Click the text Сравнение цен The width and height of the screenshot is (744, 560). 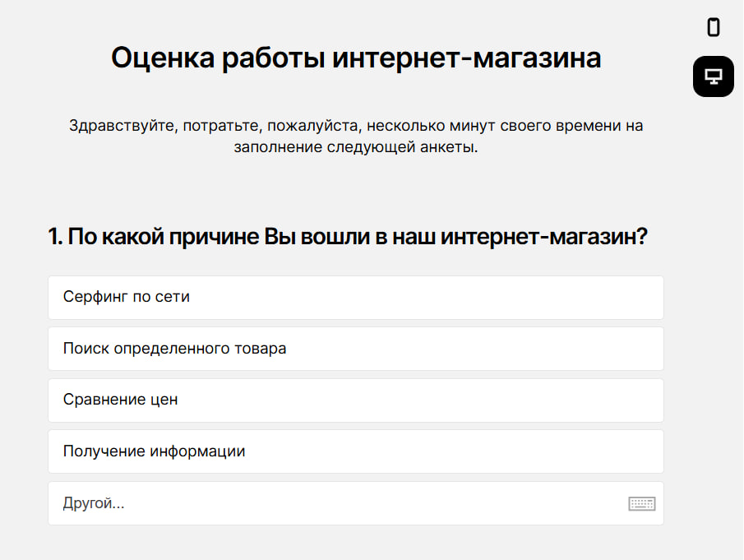[121, 400]
